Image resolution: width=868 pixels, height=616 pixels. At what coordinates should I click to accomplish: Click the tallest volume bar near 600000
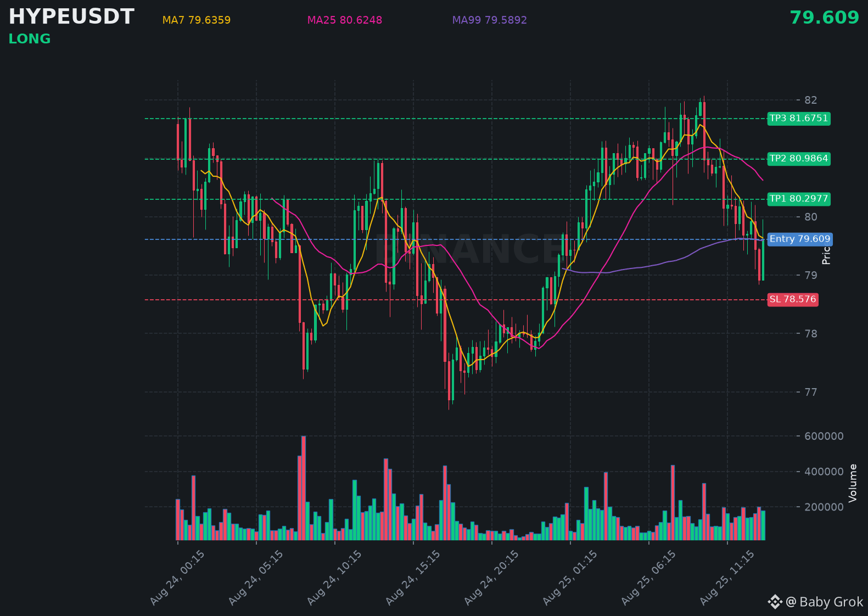[304, 488]
